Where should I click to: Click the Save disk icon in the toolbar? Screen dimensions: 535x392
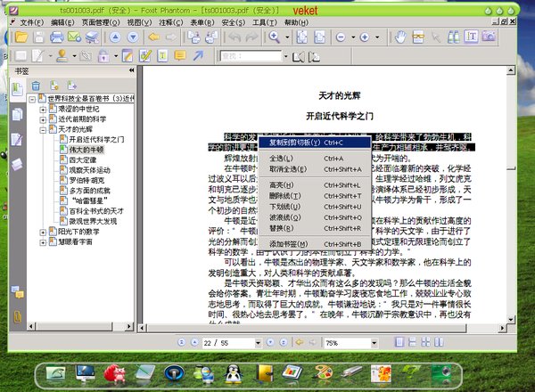click(38, 37)
